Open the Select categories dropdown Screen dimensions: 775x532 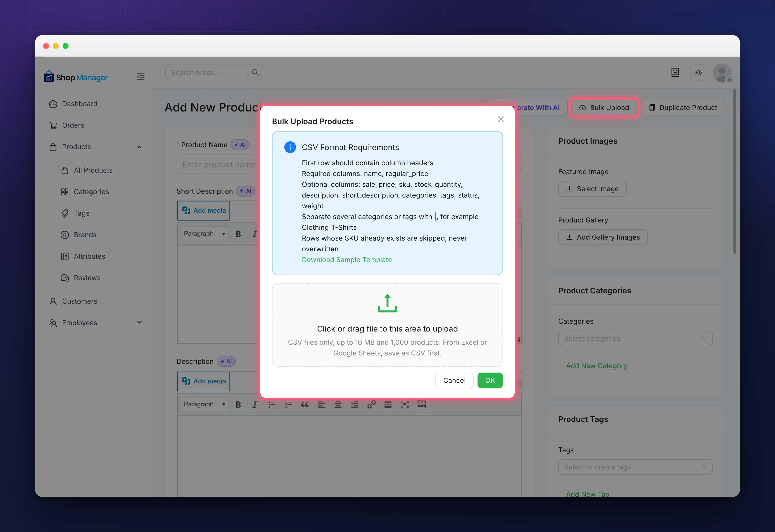click(635, 338)
